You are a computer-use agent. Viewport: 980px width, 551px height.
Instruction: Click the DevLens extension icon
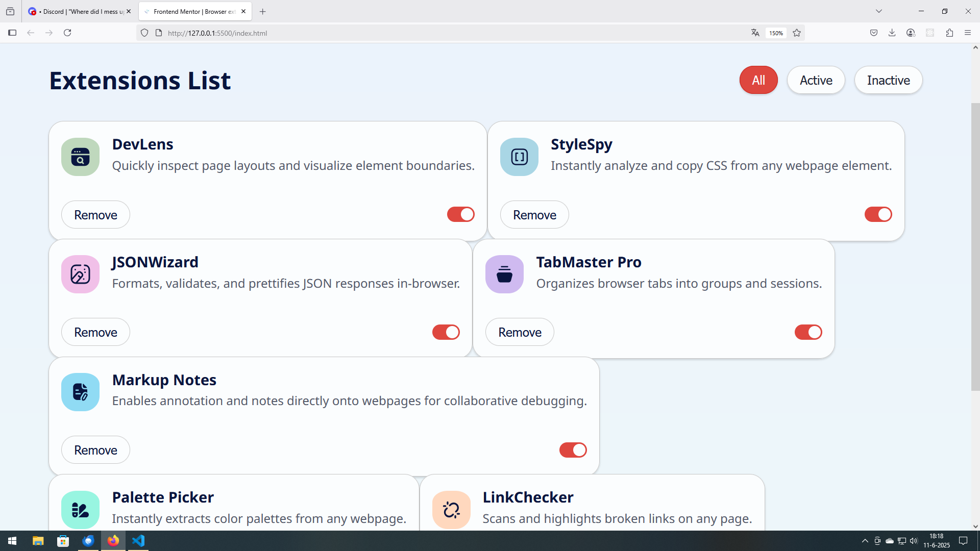[x=80, y=157]
